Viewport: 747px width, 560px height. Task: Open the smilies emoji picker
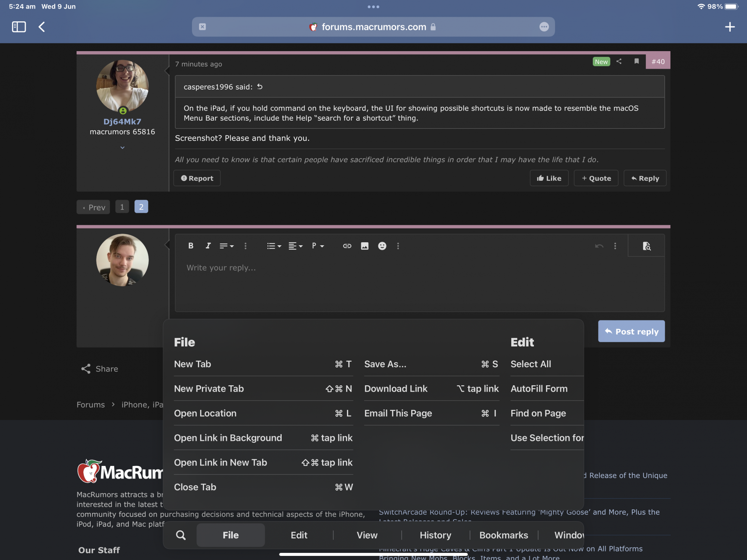[382, 246]
